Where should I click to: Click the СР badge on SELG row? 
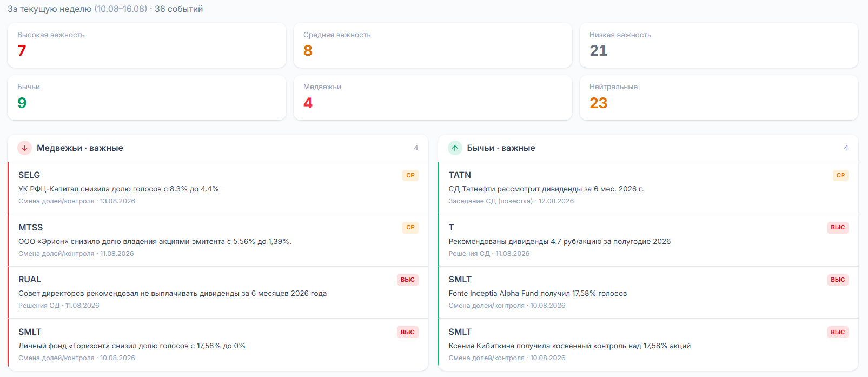[410, 175]
